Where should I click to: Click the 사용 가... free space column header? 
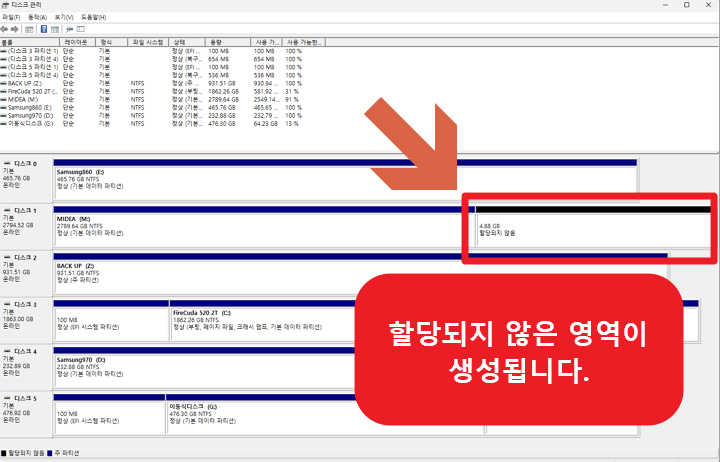point(266,42)
